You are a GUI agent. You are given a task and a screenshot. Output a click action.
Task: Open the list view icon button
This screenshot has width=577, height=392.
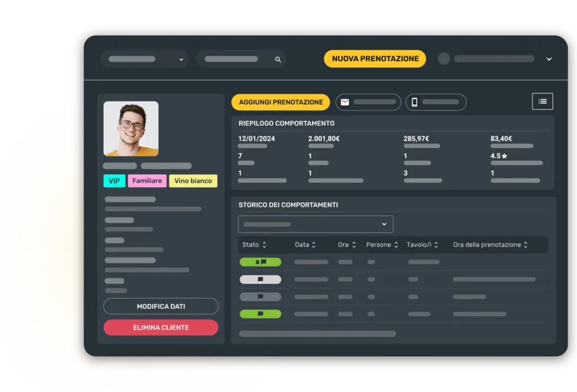tap(542, 101)
